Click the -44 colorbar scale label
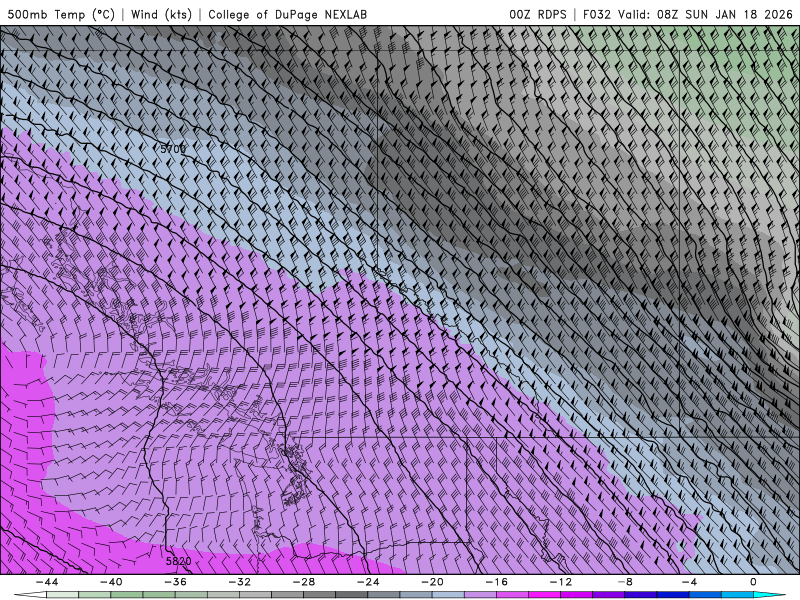The height and width of the screenshot is (600, 800). tap(47, 582)
